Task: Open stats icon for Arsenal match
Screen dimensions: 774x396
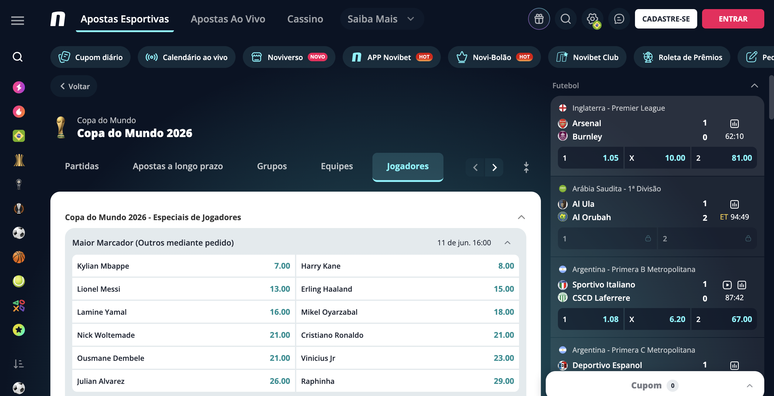Action: click(x=734, y=123)
